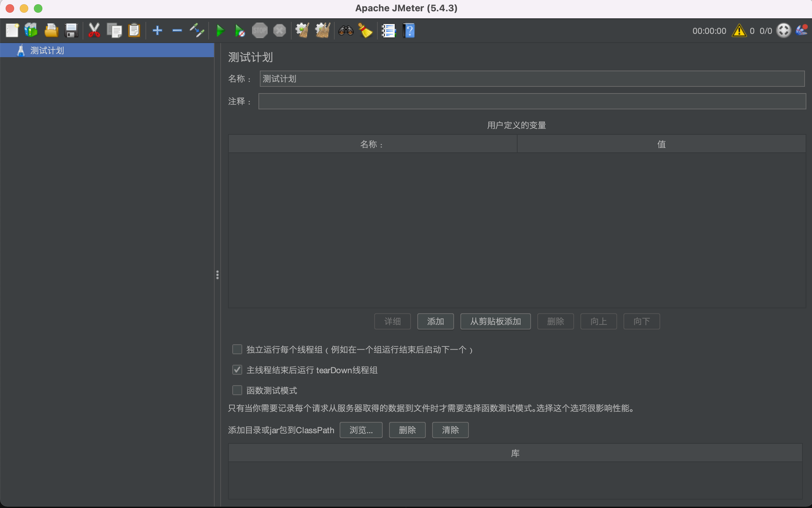Click the New test plan icon
This screenshot has width=812, height=508.
pyautogui.click(x=12, y=31)
